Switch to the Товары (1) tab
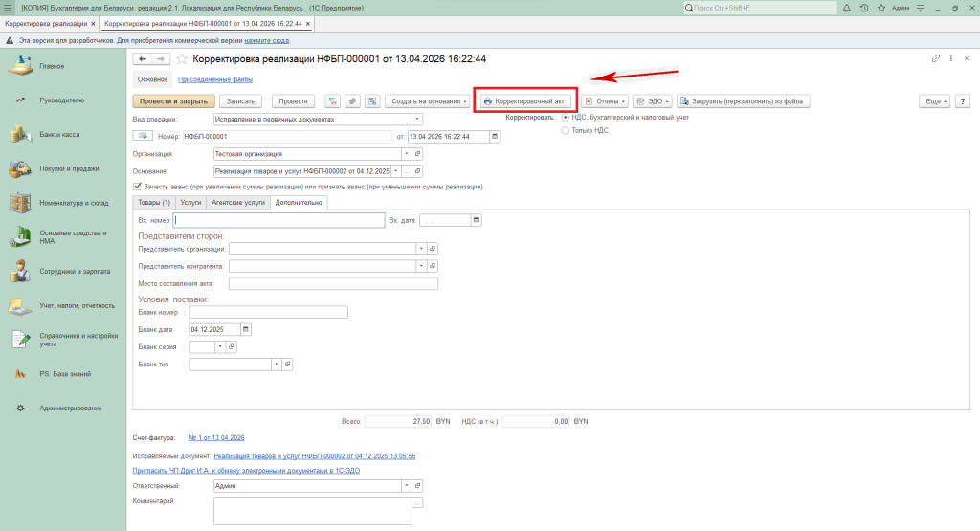980x531 pixels. point(154,203)
